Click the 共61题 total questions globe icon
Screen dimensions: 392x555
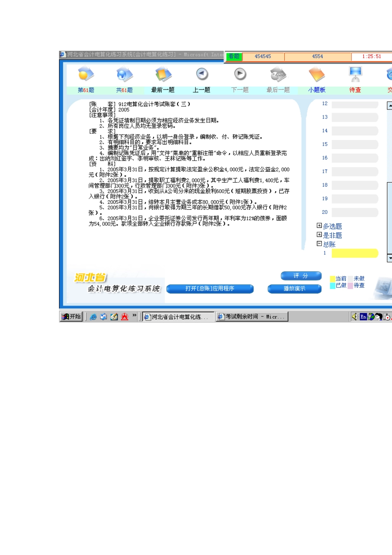coord(124,74)
